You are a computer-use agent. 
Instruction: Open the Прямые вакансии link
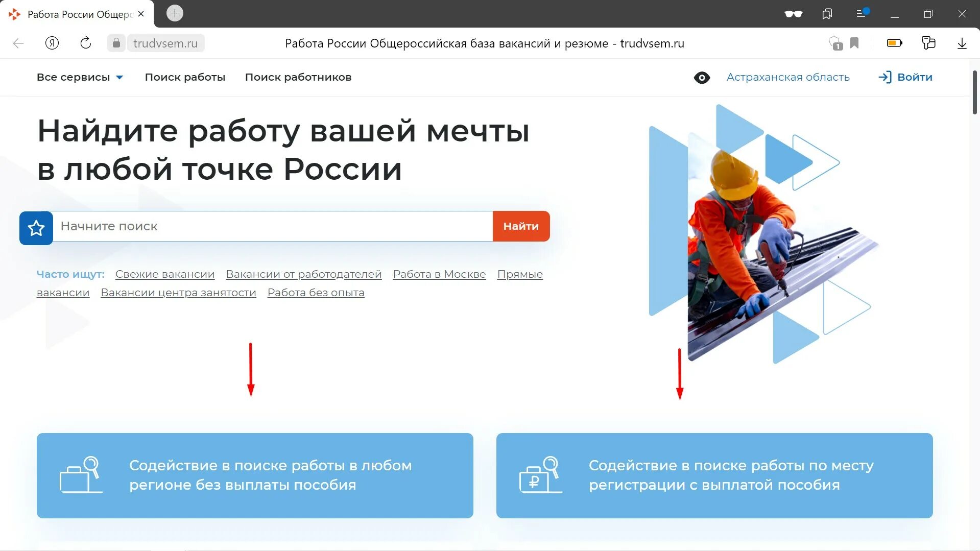pyautogui.click(x=520, y=274)
